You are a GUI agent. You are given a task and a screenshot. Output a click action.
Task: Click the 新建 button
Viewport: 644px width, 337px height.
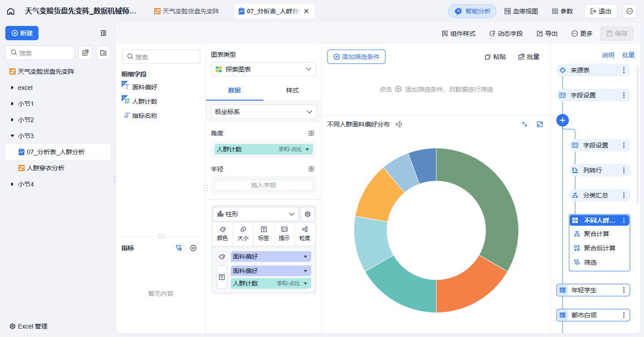[x=22, y=33]
